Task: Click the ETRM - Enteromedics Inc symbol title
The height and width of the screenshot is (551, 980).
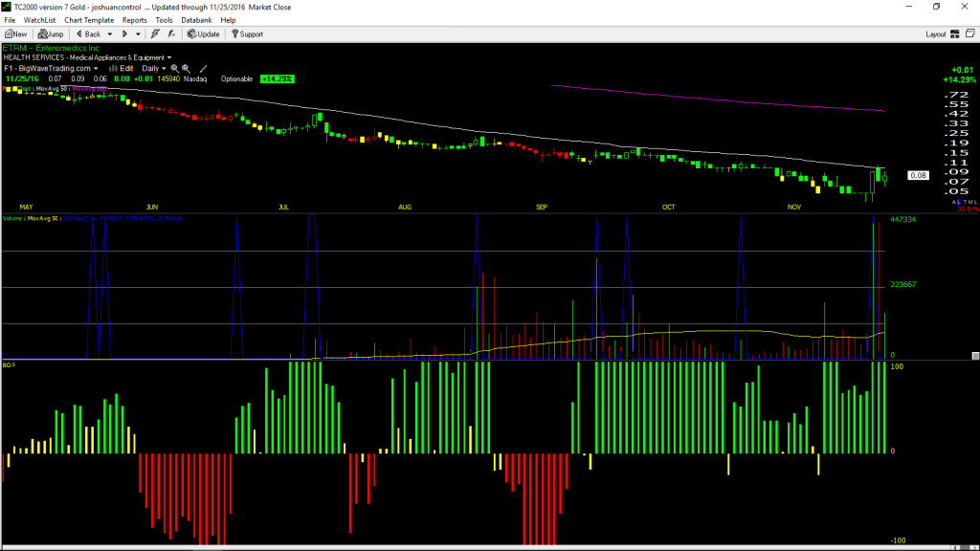Action: point(52,48)
